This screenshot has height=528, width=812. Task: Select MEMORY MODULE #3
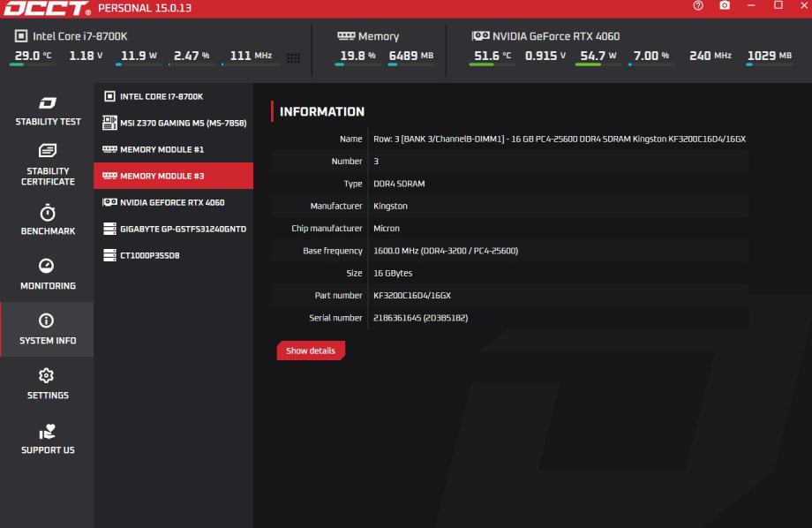(x=174, y=176)
